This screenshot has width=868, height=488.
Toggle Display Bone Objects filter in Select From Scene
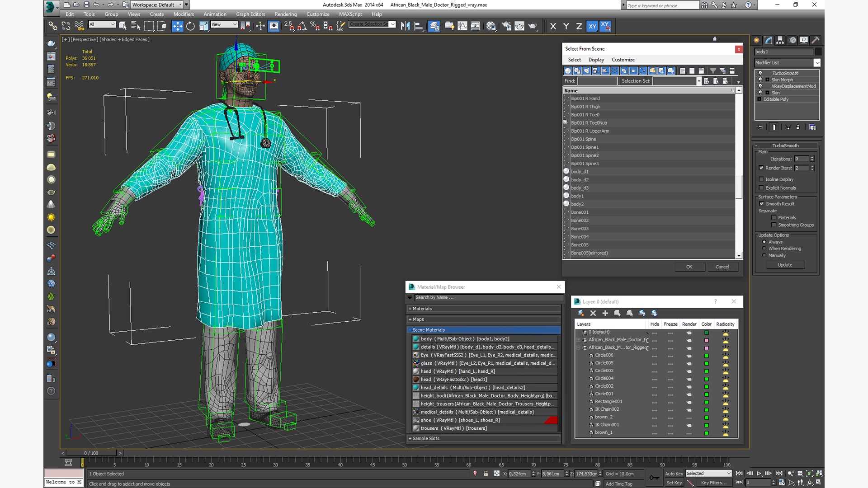[643, 71]
